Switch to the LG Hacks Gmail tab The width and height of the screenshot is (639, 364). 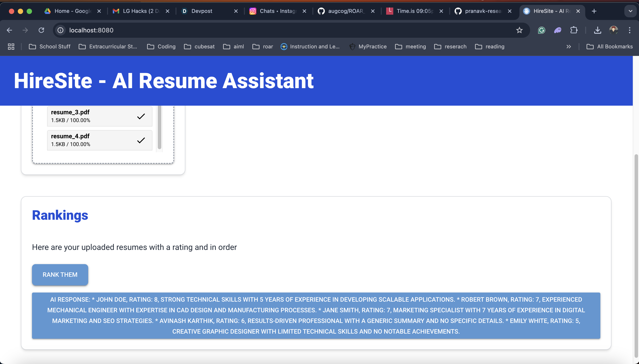(138, 11)
